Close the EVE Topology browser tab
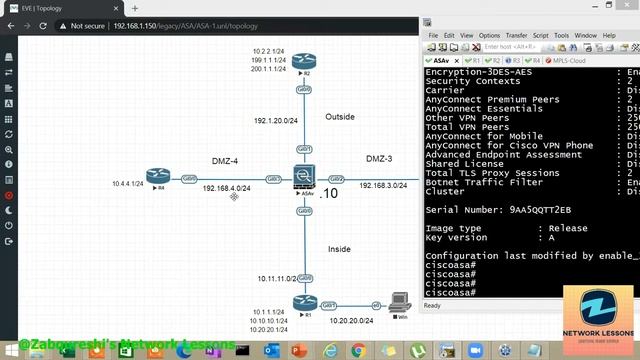This screenshot has height=360, width=640. tap(116, 8)
